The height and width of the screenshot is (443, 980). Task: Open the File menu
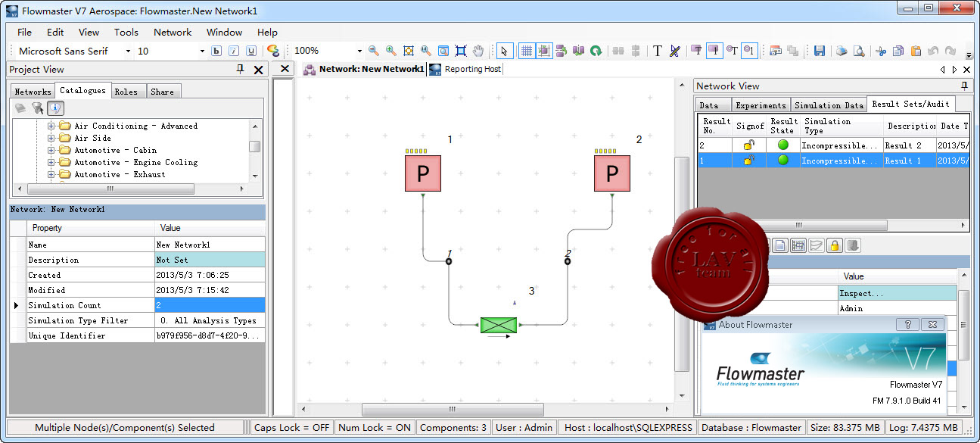click(24, 32)
